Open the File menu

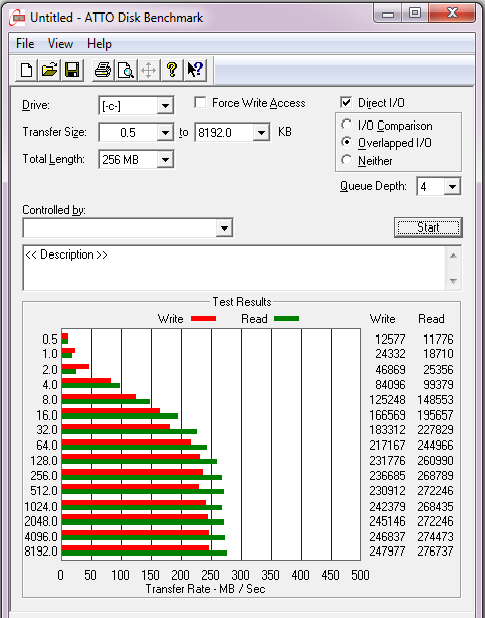[25, 43]
